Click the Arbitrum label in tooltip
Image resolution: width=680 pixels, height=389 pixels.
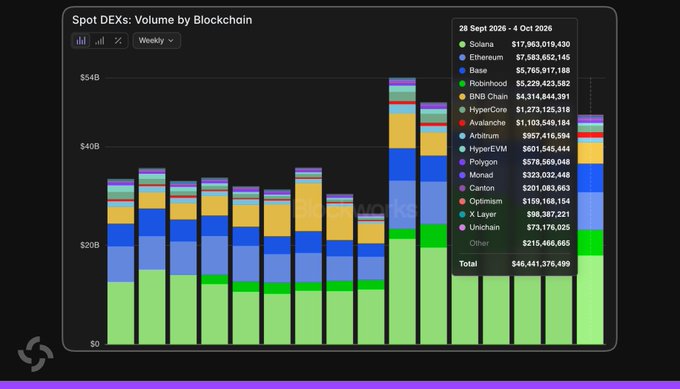tap(484, 136)
